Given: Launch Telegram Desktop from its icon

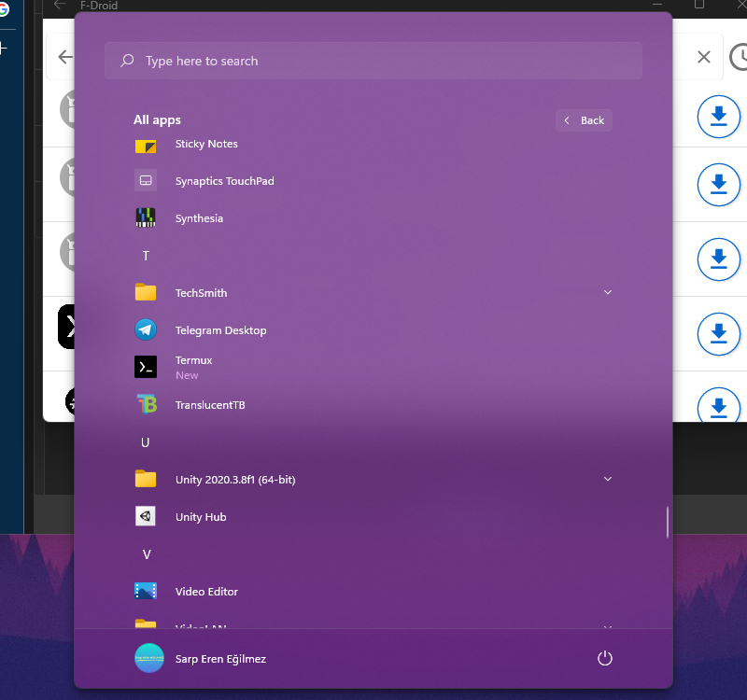Looking at the screenshot, I should tap(146, 329).
